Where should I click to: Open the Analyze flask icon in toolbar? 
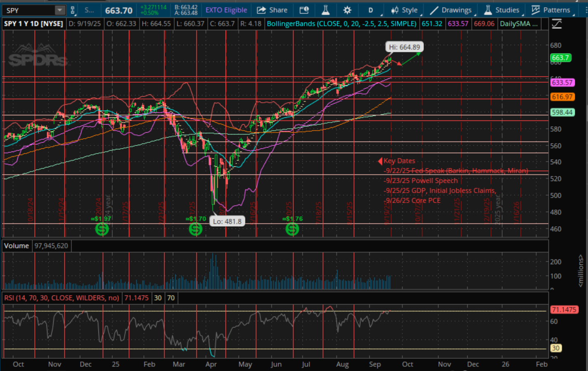pyautogui.click(x=325, y=10)
